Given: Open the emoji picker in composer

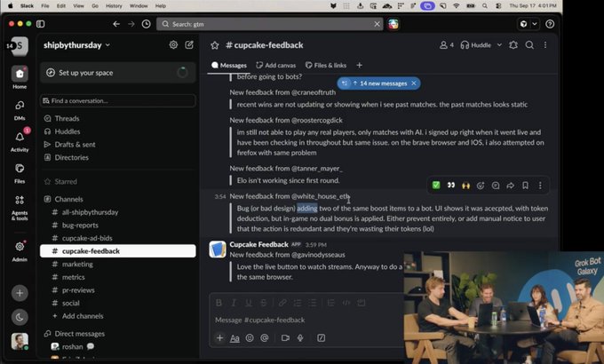Looking at the screenshot, I should point(250,337).
